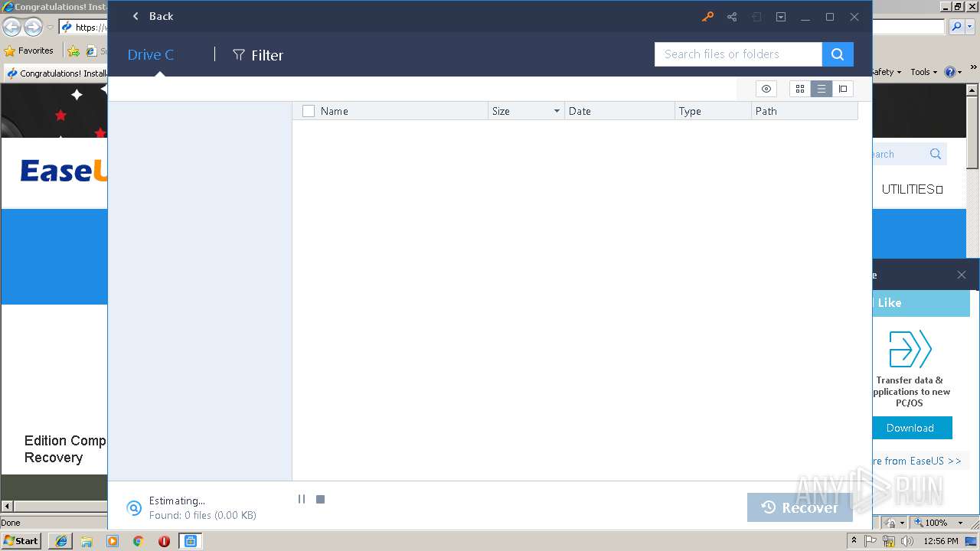
Task: Open the IE Tools menu
Action: [x=923, y=72]
